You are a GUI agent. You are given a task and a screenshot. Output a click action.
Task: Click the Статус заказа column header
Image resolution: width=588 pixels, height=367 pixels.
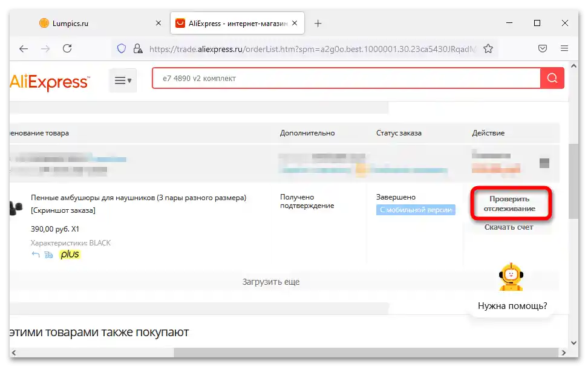[399, 133]
